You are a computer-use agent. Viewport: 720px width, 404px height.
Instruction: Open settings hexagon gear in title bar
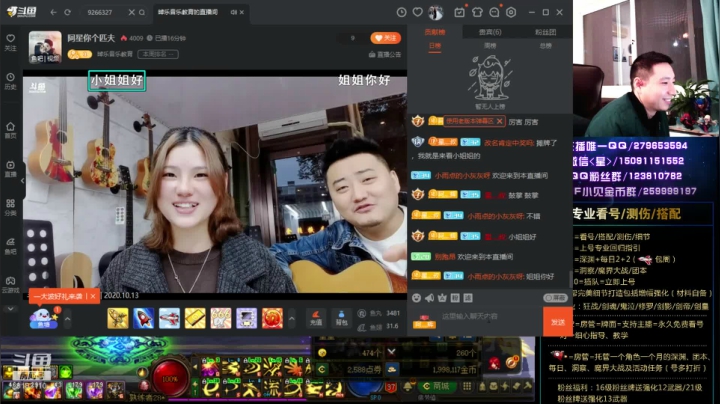coord(511,12)
